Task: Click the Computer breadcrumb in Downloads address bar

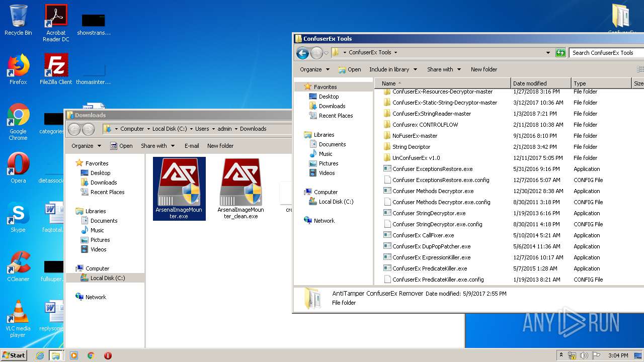Action: tap(132, 129)
